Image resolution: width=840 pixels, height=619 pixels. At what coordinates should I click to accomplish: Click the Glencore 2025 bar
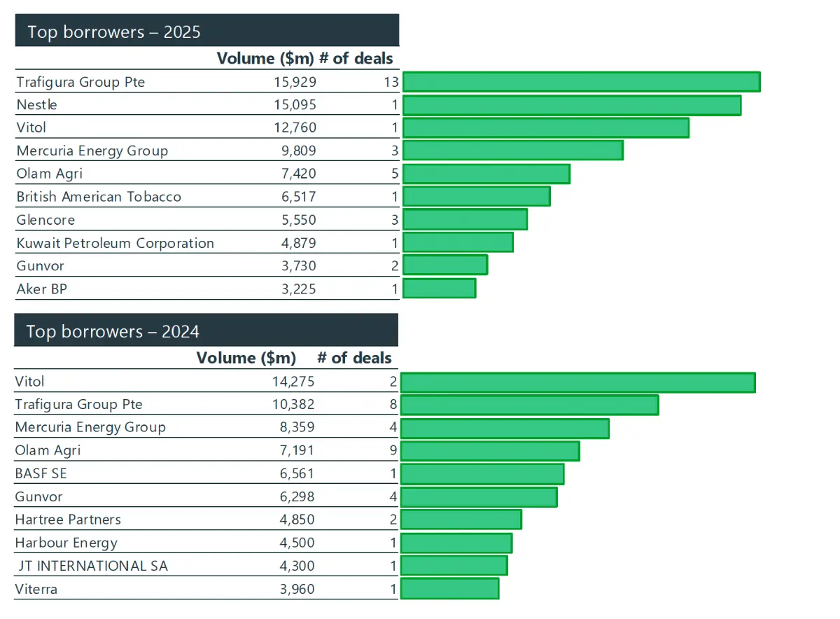click(x=465, y=220)
